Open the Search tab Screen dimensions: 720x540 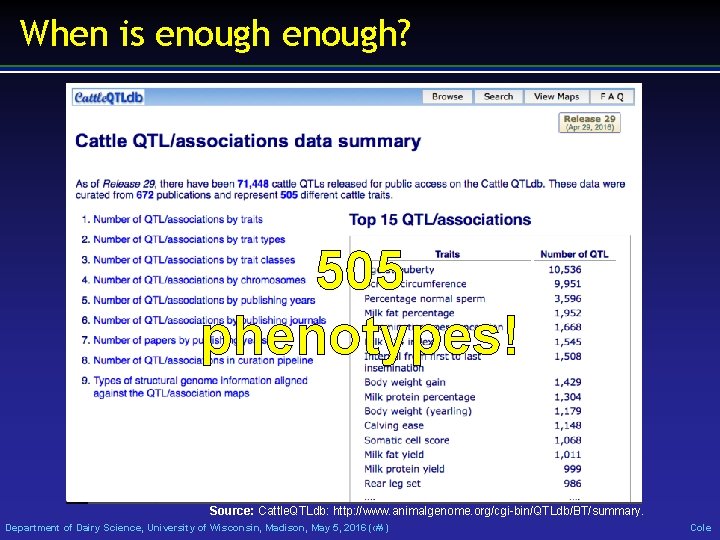pyautogui.click(x=498, y=97)
